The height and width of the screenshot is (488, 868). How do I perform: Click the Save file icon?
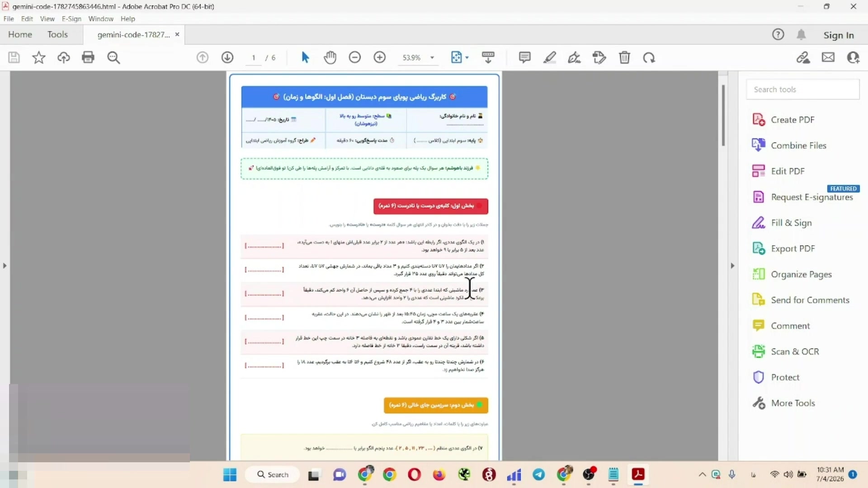(14, 57)
